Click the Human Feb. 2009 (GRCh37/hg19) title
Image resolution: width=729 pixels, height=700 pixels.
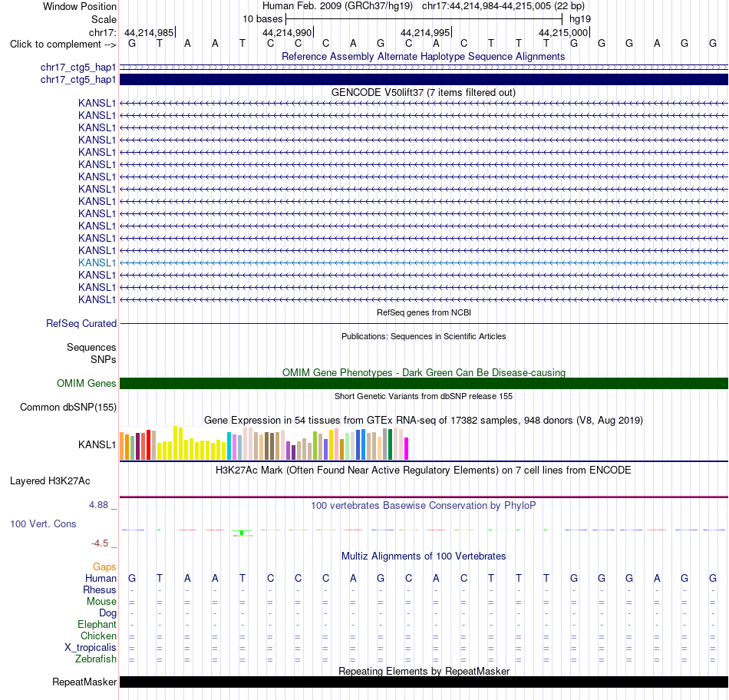click(338, 6)
